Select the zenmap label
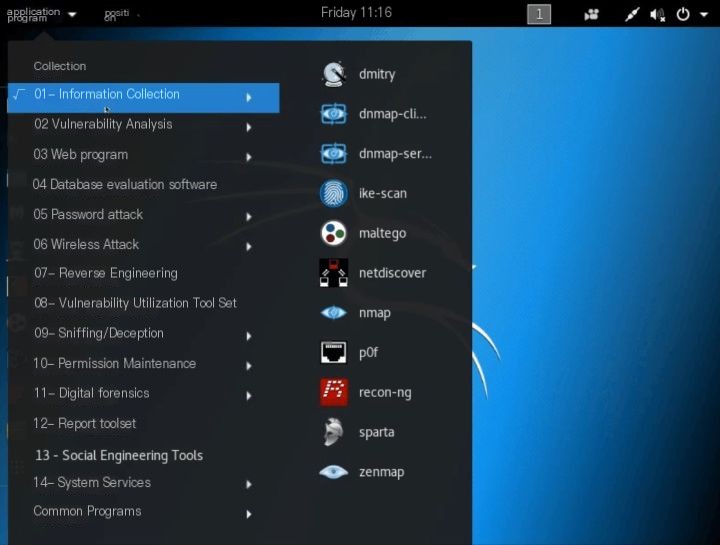Screen dimensions: 720x545 click(382, 472)
